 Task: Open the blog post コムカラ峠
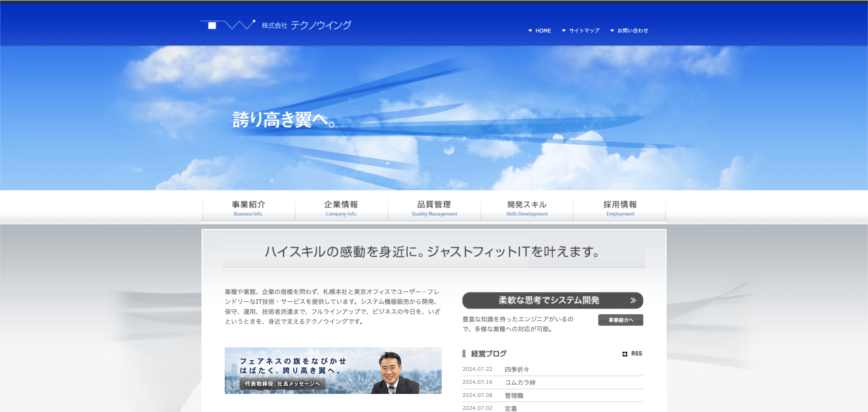tap(520, 382)
